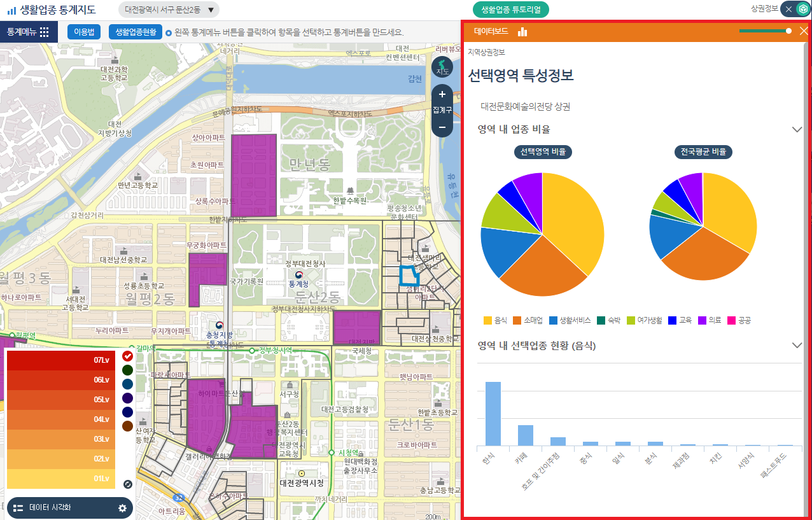The width and height of the screenshot is (812, 520).
Task: Click the map type (지도) icon
Action: click(x=442, y=67)
